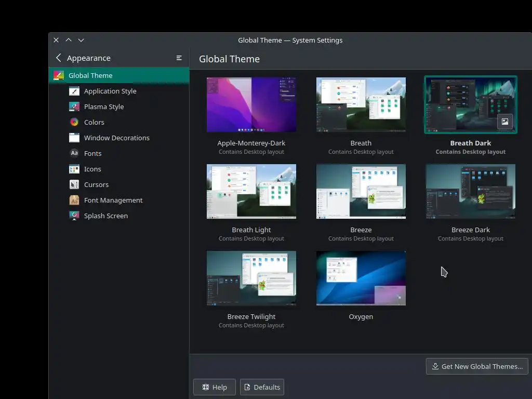Image resolution: width=532 pixels, height=399 pixels.
Task: Click preview icon on Breath Dark thumbnail
Action: [505, 122]
